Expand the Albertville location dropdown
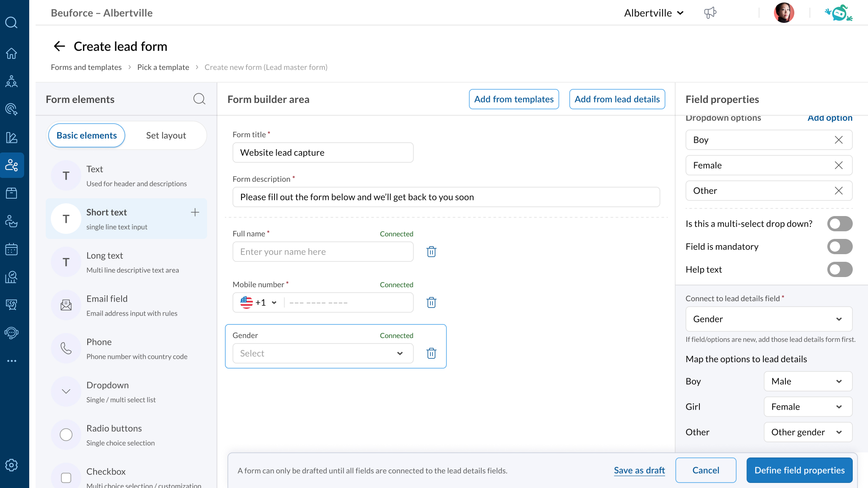The height and width of the screenshot is (488, 868). point(654,13)
